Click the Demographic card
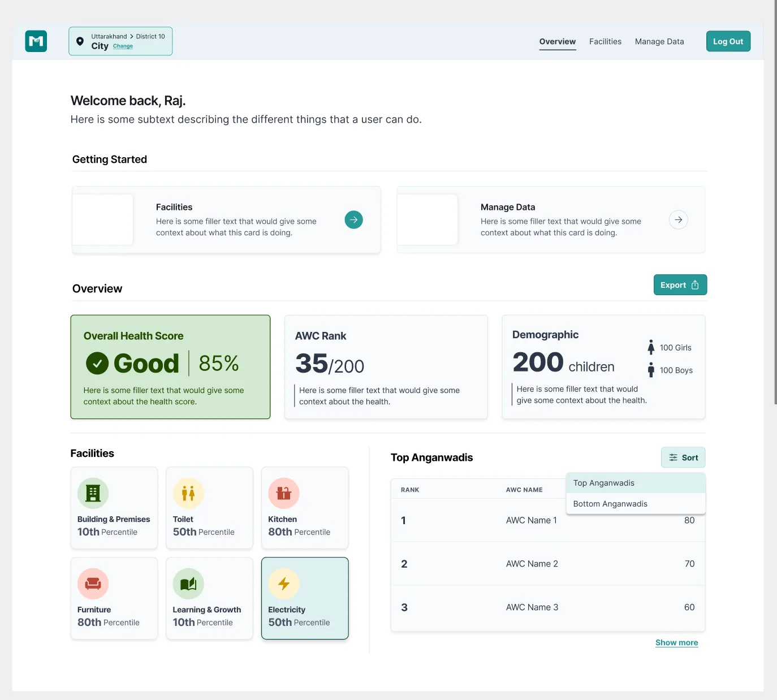The width and height of the screenshot is (777, 700). 603,367
